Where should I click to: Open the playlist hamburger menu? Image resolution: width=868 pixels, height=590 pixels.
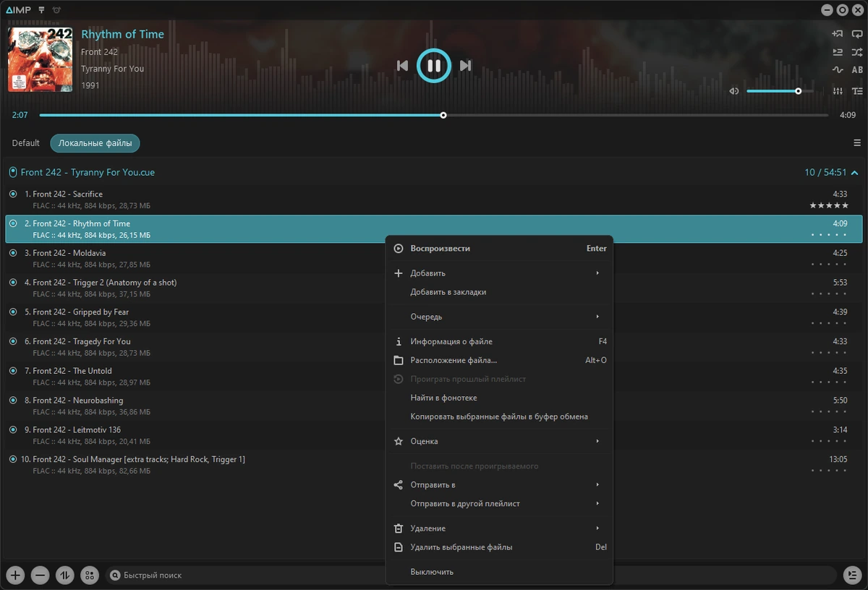857,143
